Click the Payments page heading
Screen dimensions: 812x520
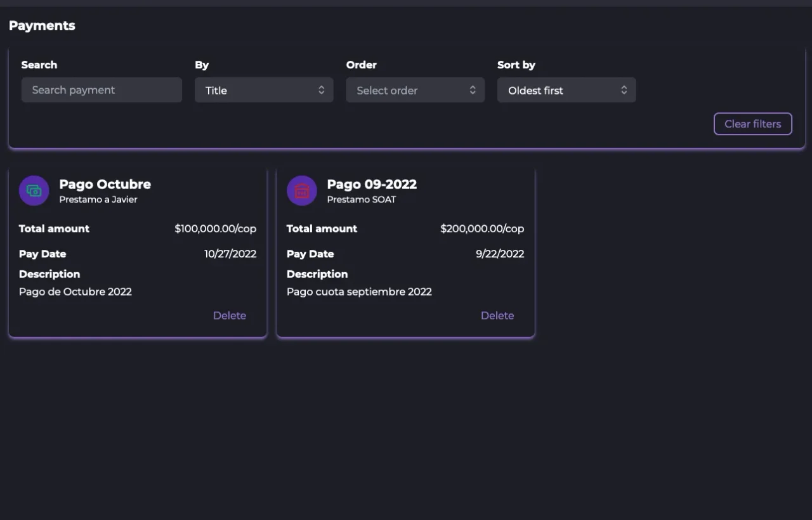pos(42,25)
